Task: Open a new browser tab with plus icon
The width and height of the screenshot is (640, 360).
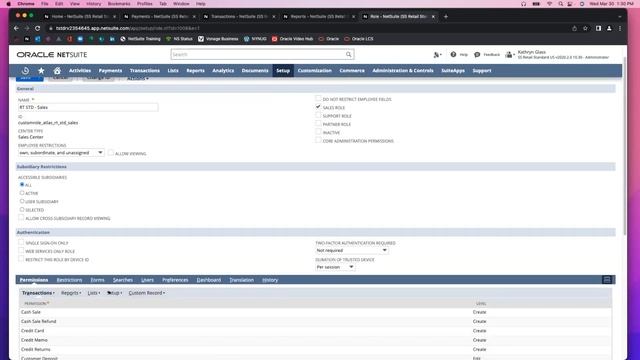Action: [446, 17]
